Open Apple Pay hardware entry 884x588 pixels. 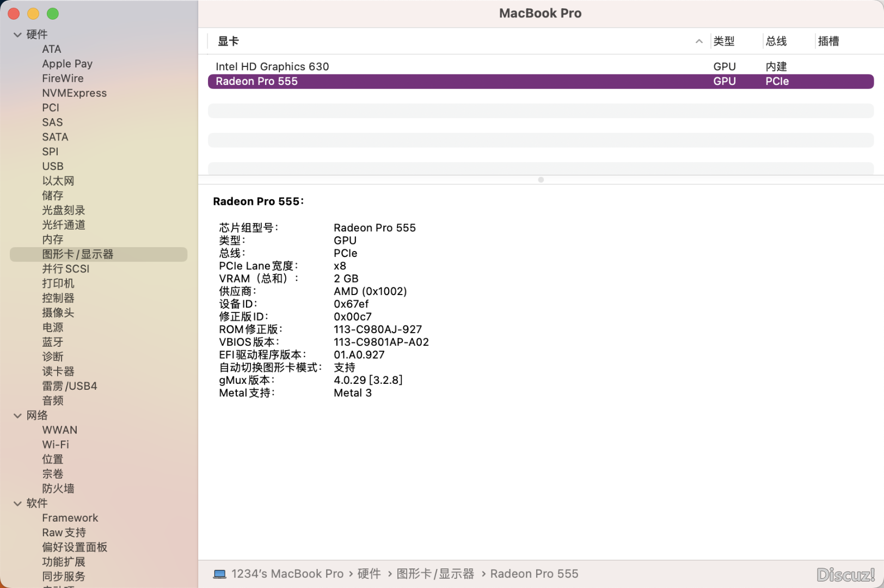pyautogui.click(x=67, y=64)
